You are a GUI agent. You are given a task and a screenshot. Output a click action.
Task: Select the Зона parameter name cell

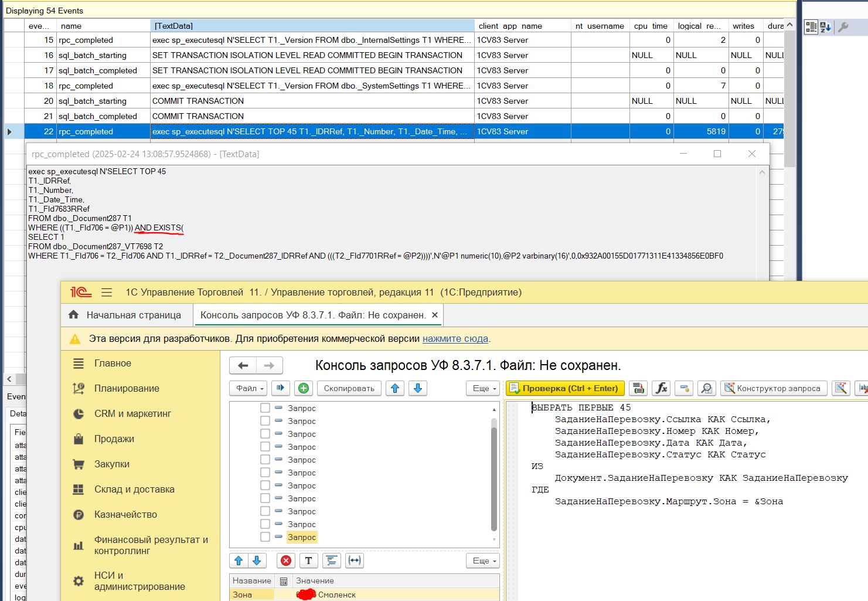tap(252, 595)
